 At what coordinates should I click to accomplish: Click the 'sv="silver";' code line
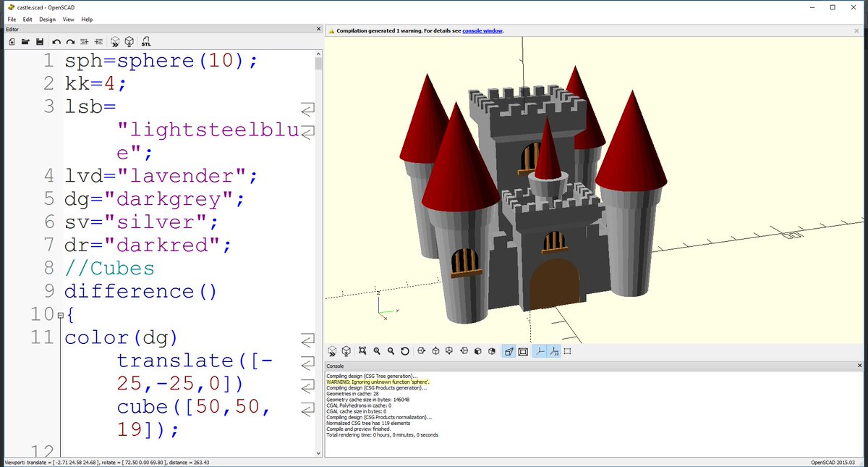141,222
